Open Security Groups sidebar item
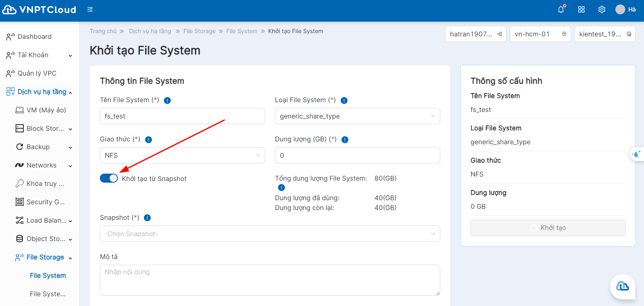Viewport: 644px width, 306px height. [x=40, y=202]
